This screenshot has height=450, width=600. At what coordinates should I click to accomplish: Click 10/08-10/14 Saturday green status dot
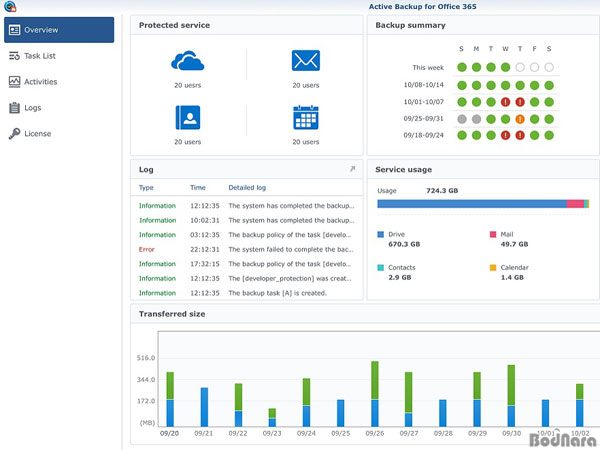(x=549, y=85)
